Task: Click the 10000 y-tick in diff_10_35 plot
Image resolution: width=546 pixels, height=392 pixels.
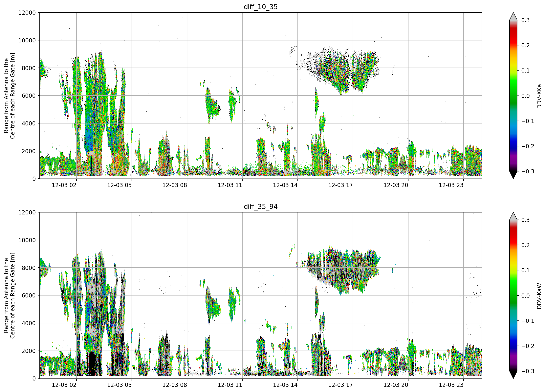Action: [x=27, y=40]
